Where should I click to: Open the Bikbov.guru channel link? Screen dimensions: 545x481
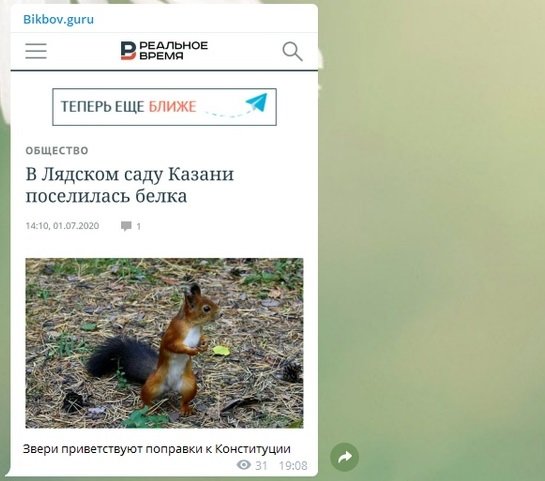click(x=58, y=19)
